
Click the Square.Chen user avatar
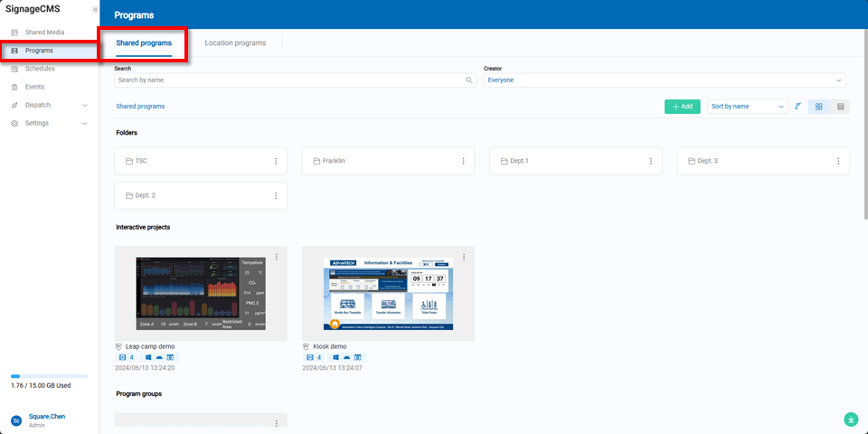click(16, 420)
